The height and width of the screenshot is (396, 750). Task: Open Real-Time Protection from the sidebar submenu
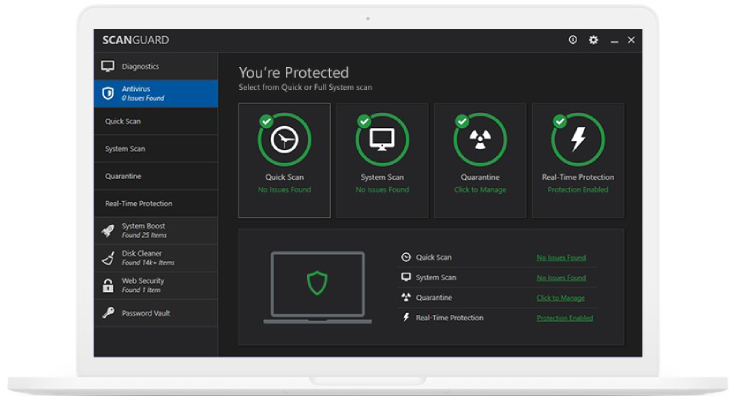point(156,203)
